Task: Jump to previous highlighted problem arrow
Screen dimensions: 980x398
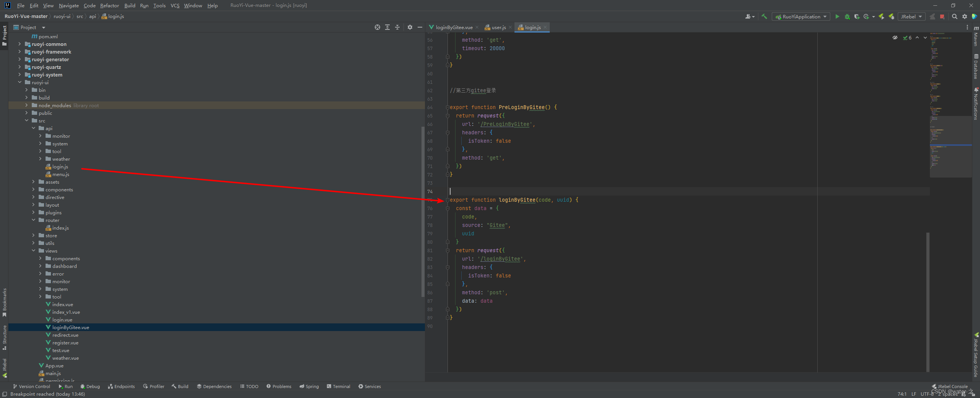Action: 917,38
